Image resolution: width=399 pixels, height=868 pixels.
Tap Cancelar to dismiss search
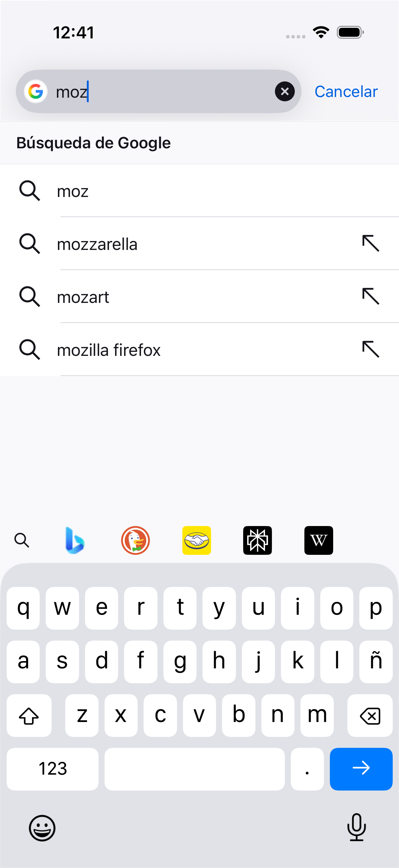346,91
